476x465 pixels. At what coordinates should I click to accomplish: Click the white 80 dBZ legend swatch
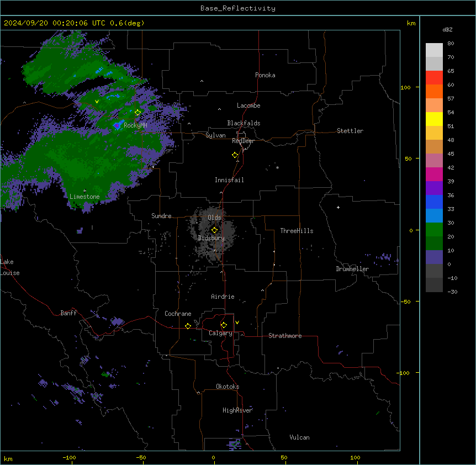(434, 50)
